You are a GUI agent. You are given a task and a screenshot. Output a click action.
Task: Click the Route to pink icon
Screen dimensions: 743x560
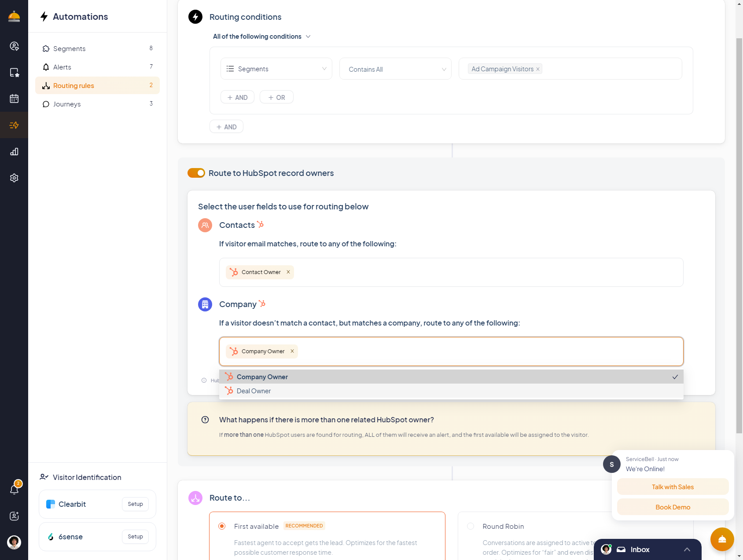tap(195, 498)
